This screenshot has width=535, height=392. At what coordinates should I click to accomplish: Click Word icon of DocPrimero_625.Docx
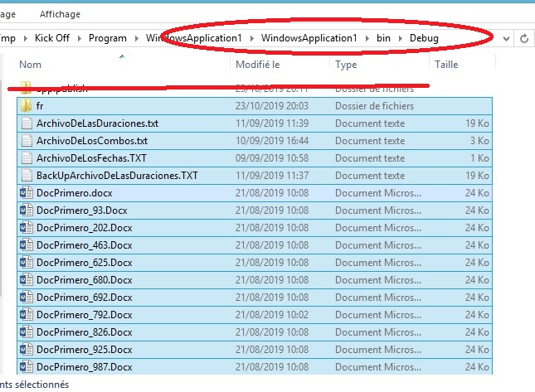coord(27,263)
